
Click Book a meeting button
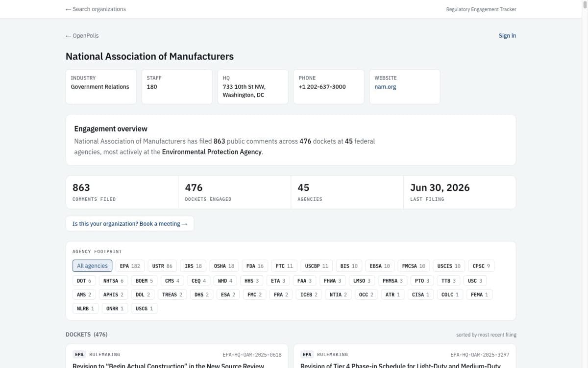[130, 224]
